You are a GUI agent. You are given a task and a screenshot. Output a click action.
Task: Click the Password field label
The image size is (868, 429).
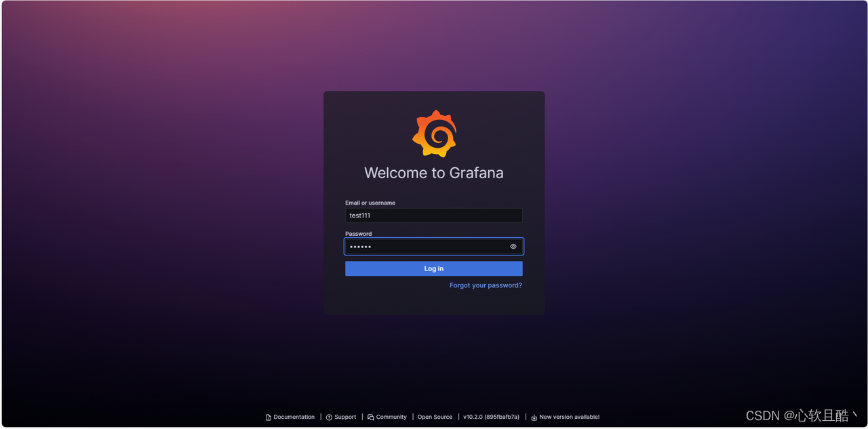point(358,233)
